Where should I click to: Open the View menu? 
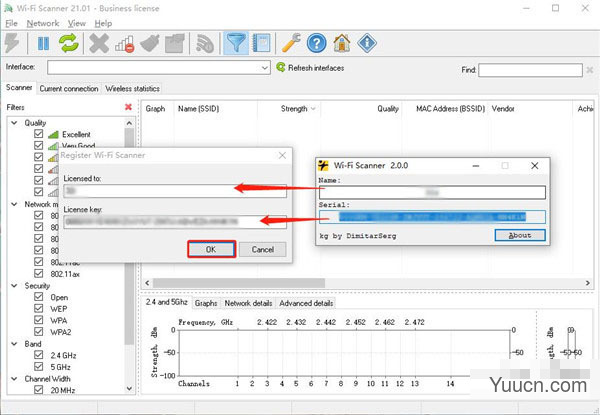(77, 23)
